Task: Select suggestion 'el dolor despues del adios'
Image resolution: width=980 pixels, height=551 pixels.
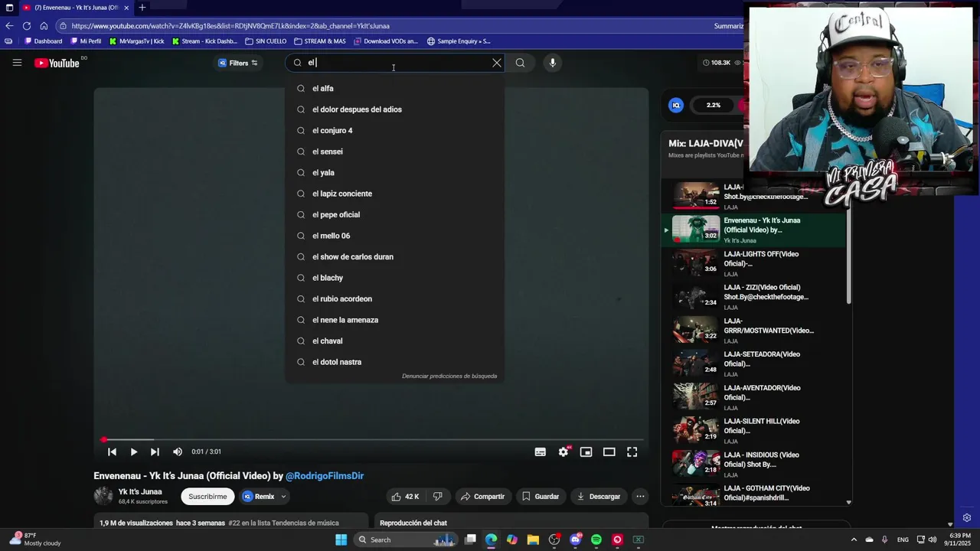Action: (x=394, y=109)
